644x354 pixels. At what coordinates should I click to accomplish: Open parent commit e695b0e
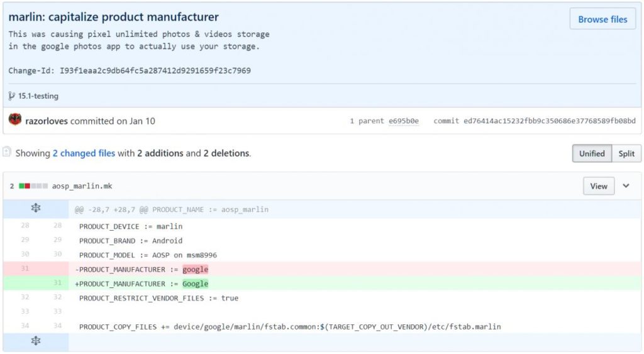[x=404, y=121]
